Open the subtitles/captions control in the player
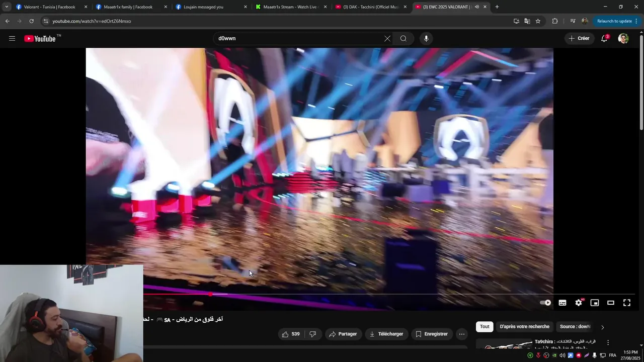 click(x=562, y=303)
